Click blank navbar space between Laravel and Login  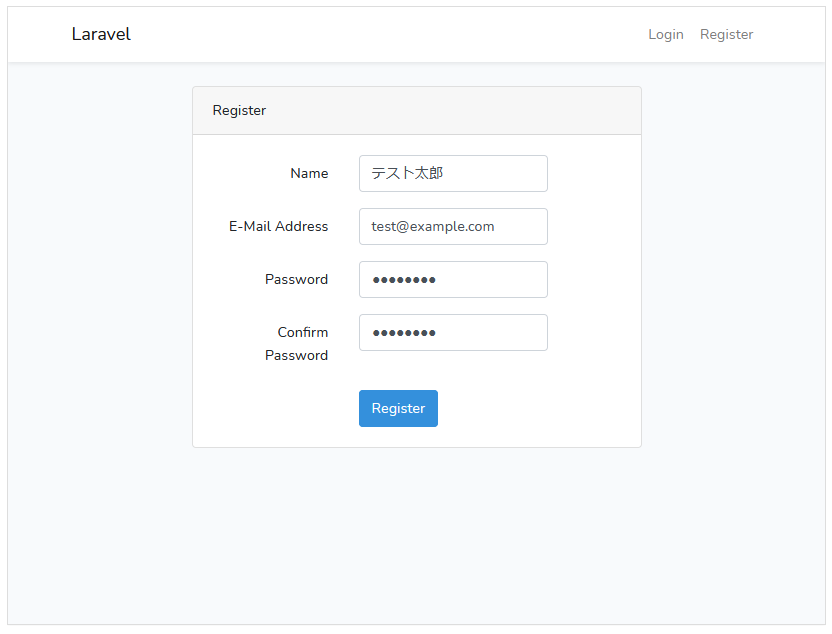(390, 34)
